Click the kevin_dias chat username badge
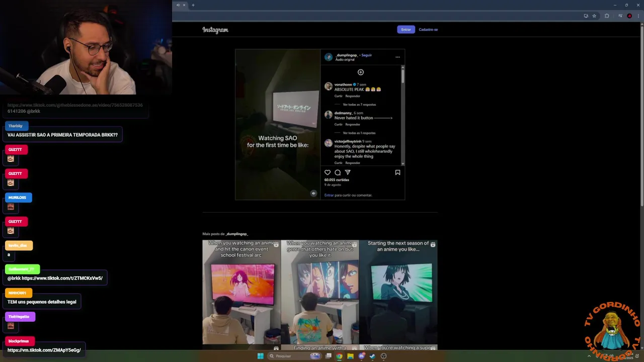The height and width of the screenshot is (362, 644). pos(18,245)
